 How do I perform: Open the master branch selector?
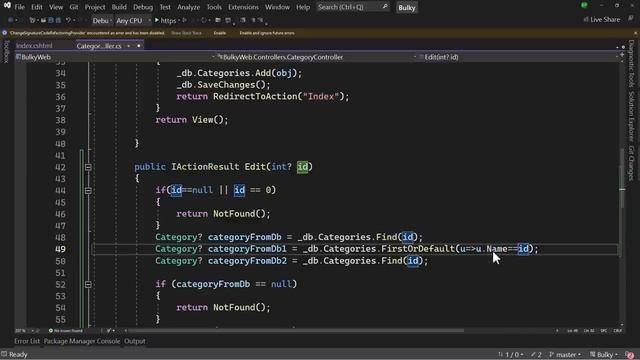click(x=565, y=355)
